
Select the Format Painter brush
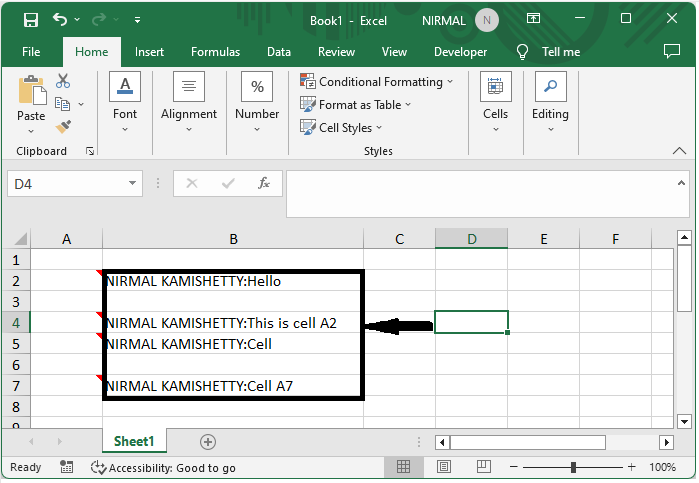click(x=63, y=127)
